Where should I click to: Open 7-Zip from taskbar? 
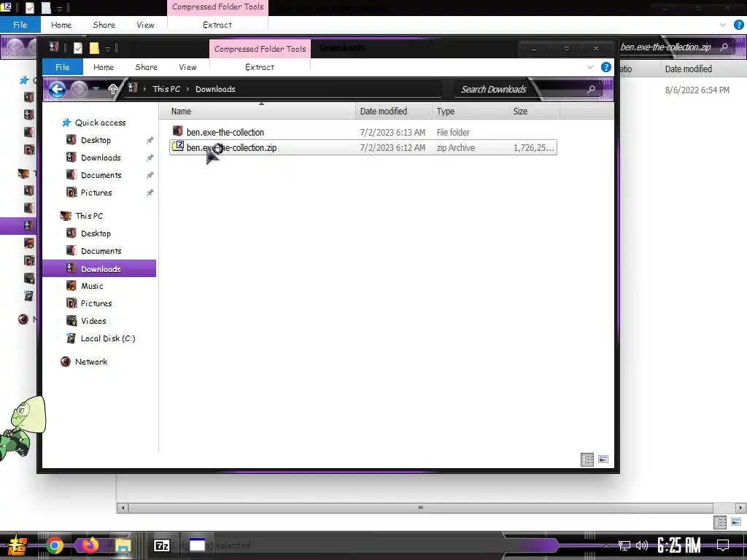click(x=161, y=545)
